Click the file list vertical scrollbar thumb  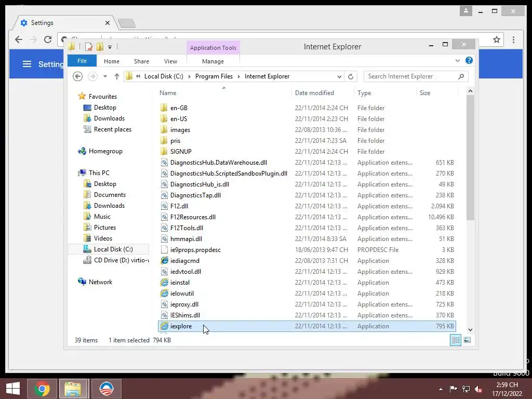(x=470, y=157)
